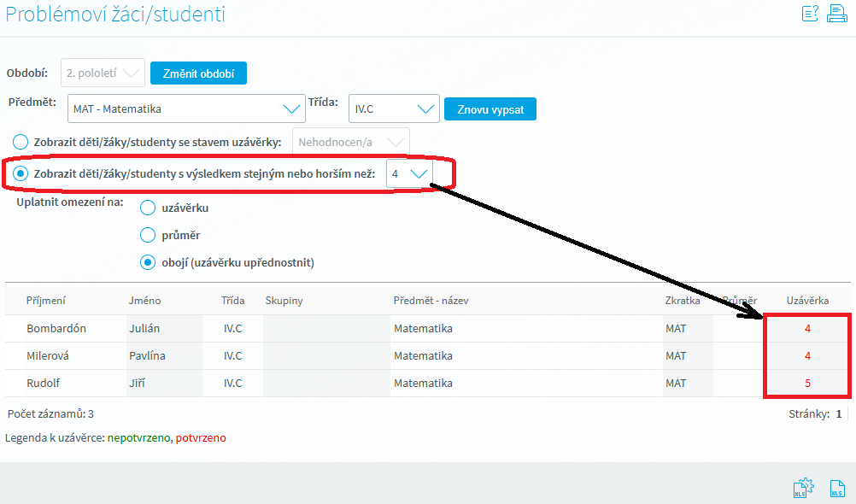856x504 pixels.
Task: Go to page 1 in pagination
Action: click(839, 413)
